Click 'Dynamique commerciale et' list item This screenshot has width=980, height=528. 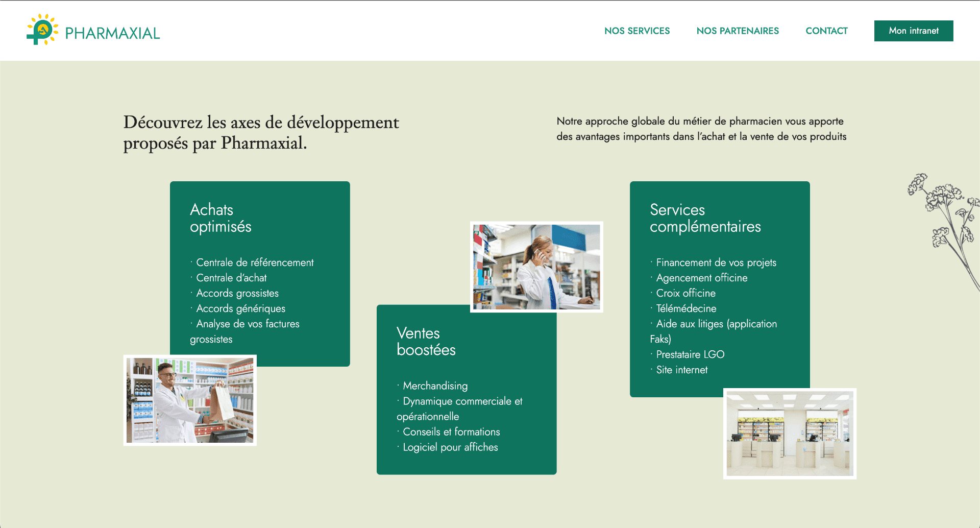tap(462, 401)
